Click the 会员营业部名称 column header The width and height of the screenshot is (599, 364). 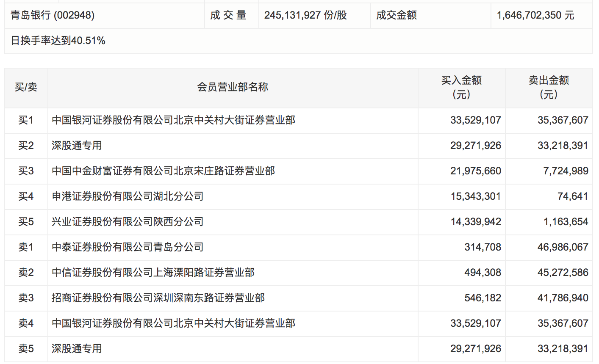233,87
